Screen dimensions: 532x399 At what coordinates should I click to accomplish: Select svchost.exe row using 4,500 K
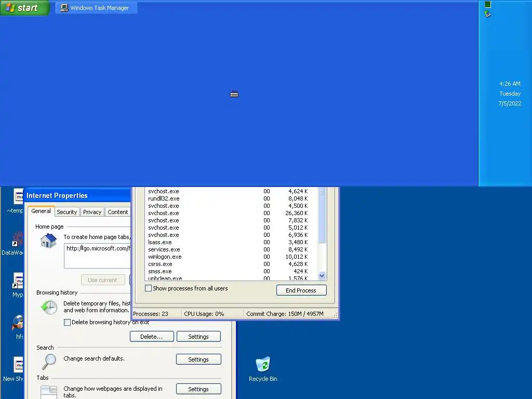coord(231,206)
